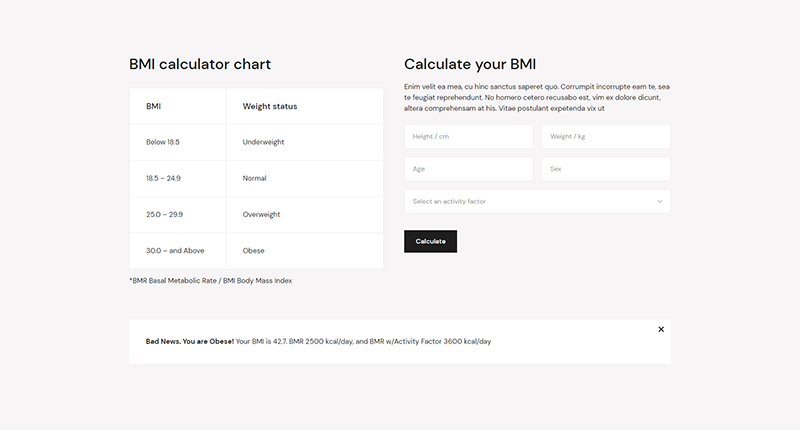Focus the Height / cm input field

pyautogui.click(x=468, y=137)
